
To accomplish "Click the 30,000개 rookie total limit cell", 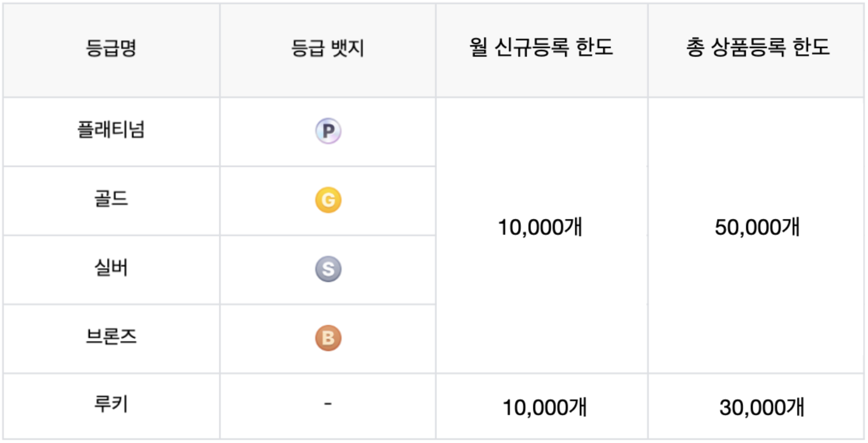I will 756,406.
